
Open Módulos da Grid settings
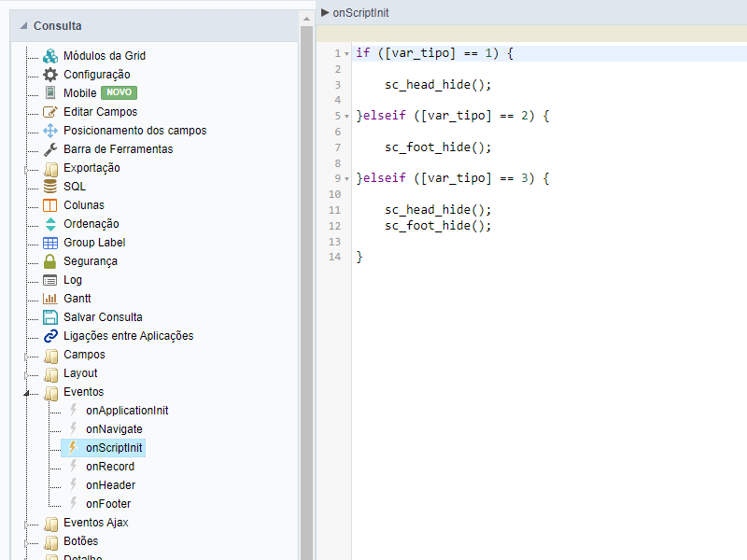point(105,56)
